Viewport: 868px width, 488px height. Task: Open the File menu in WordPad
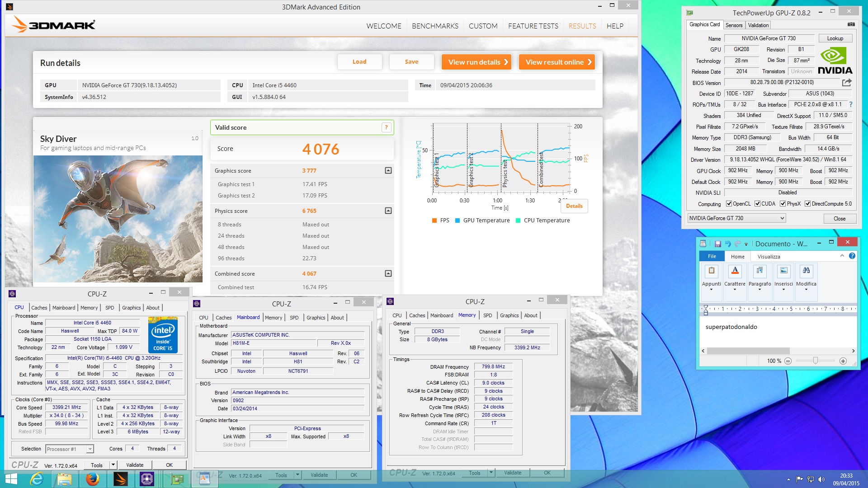(712, 256)
